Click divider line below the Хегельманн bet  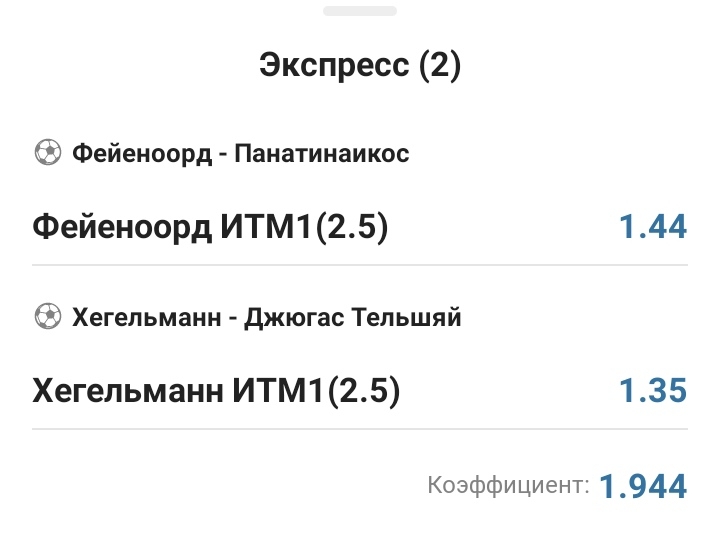(359, 430)
